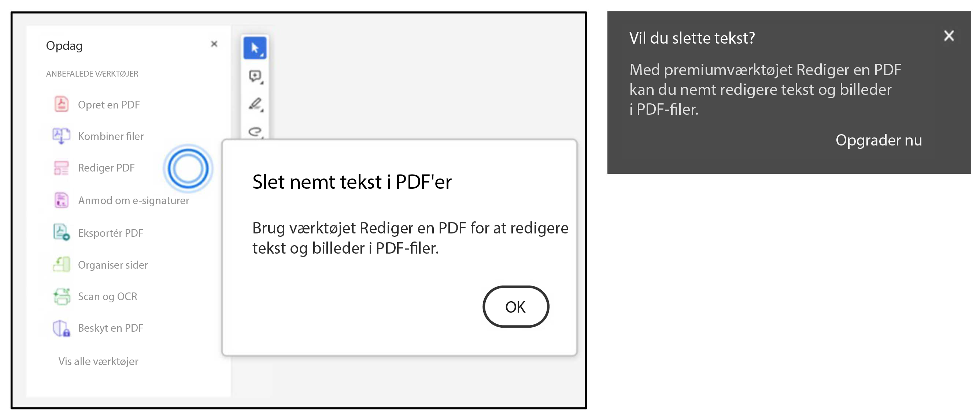
Task: Select the Opret en PDF tool
Action: click(x=108, y=104)
